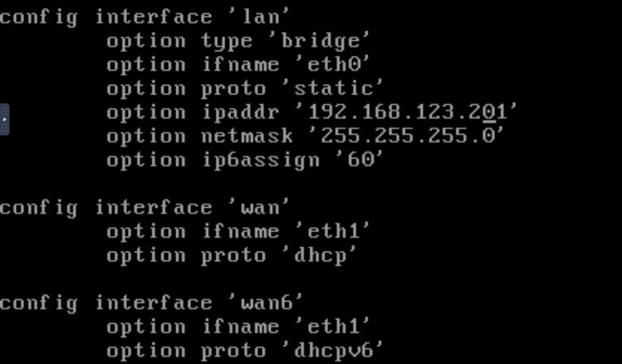This screenshot has width=622, height=364.
Task: Click the 'config interface wan' header line
Action: pos(144,208)
